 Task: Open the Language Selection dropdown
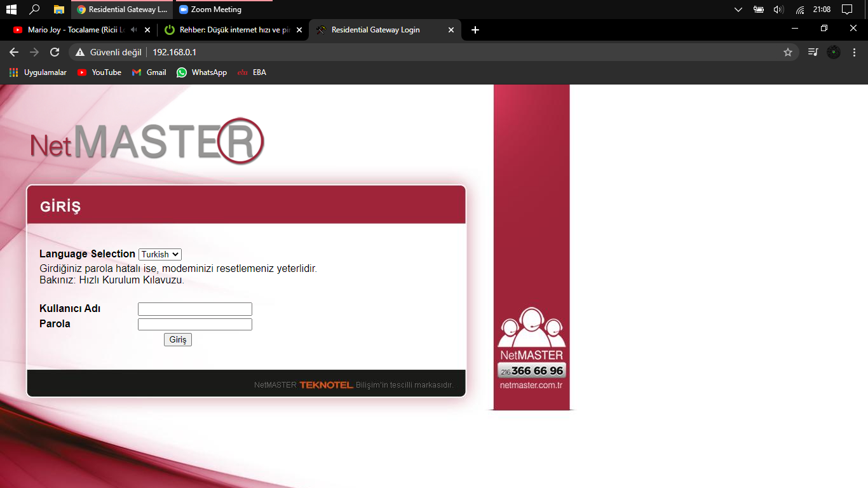coord(160,254)
